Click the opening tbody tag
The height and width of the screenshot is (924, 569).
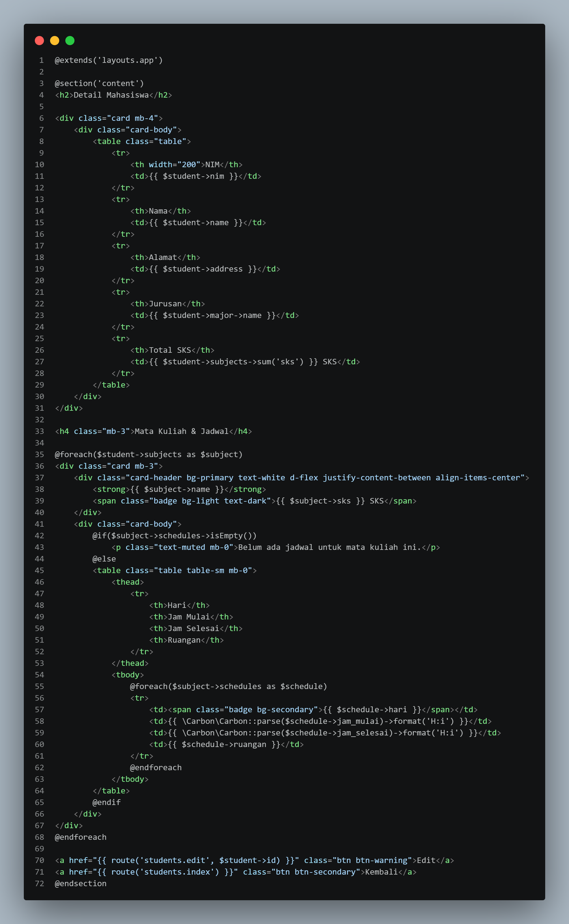click(128, 675)
